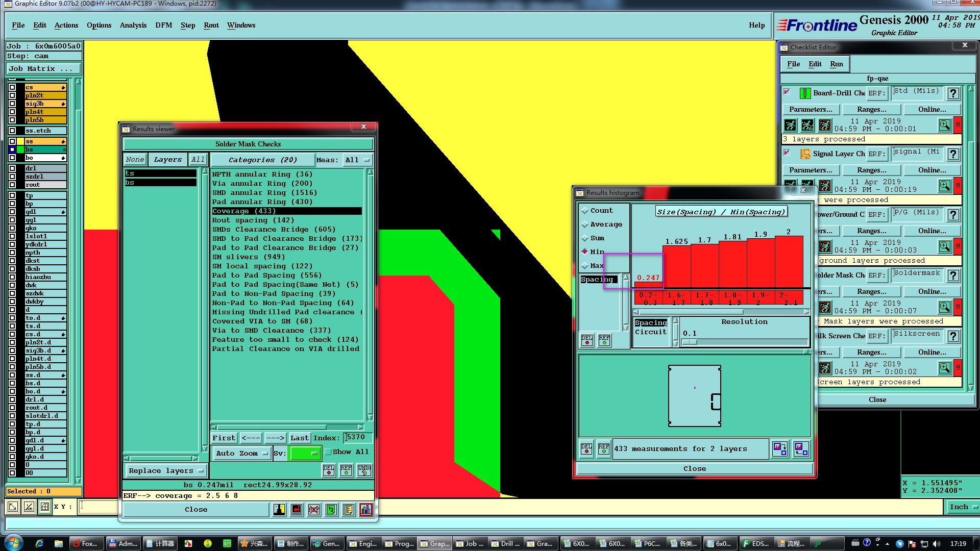Click the first run icon under Board-Drill Checks
The width and height of the screenshot is (980, 551).
click(x=790, y=125)
